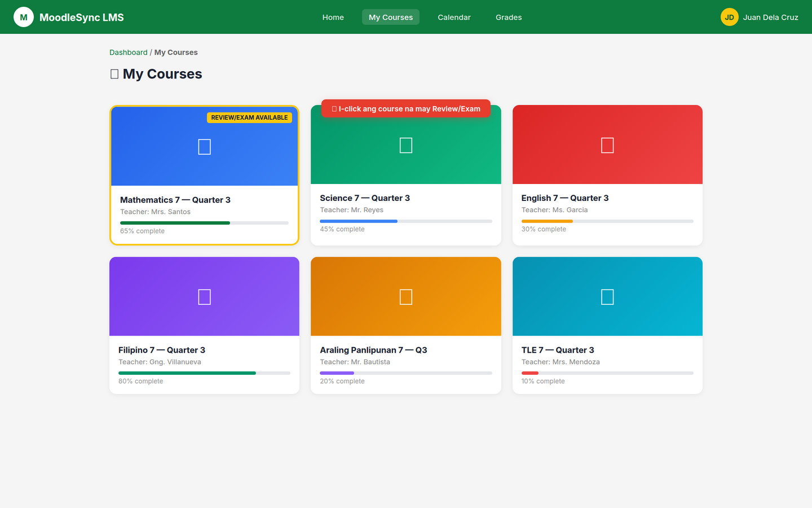Click the Juan Dela Cruz account name
This screenshot has width=812, height=508.
[x=770, y=17]
